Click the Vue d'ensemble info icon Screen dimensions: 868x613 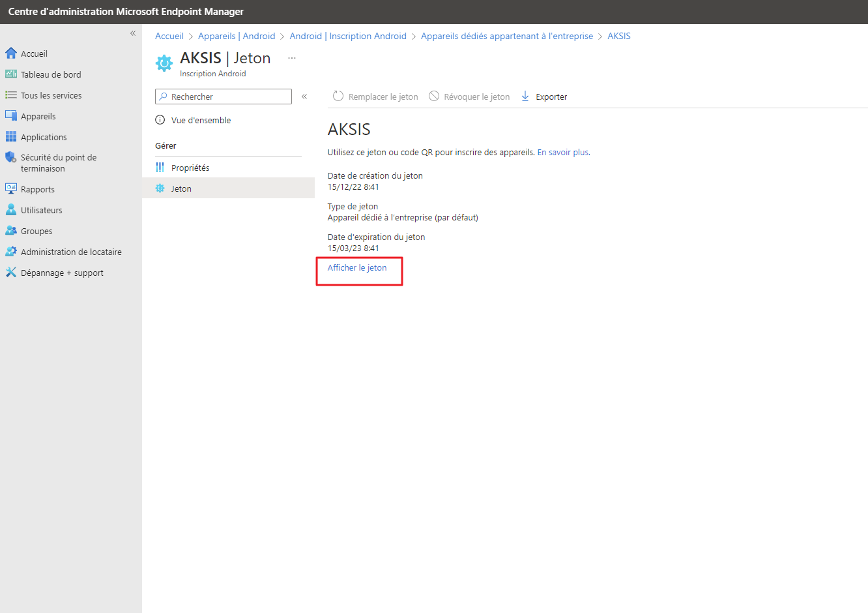point(160,120)
